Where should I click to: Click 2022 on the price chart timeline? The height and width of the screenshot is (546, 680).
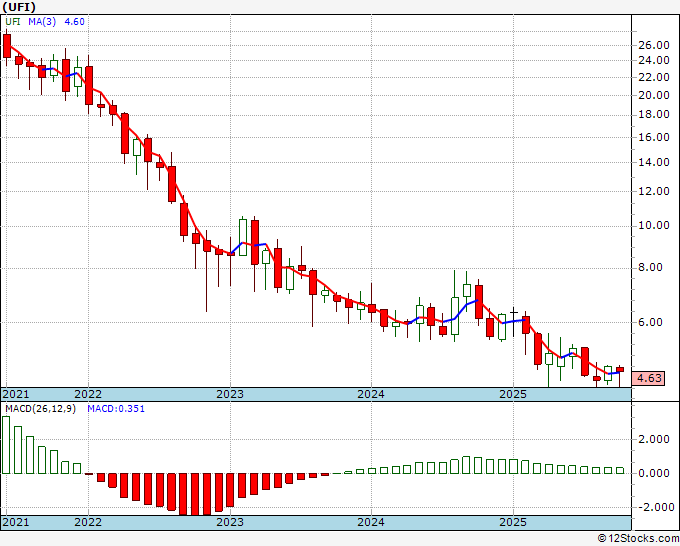[88, 394]
